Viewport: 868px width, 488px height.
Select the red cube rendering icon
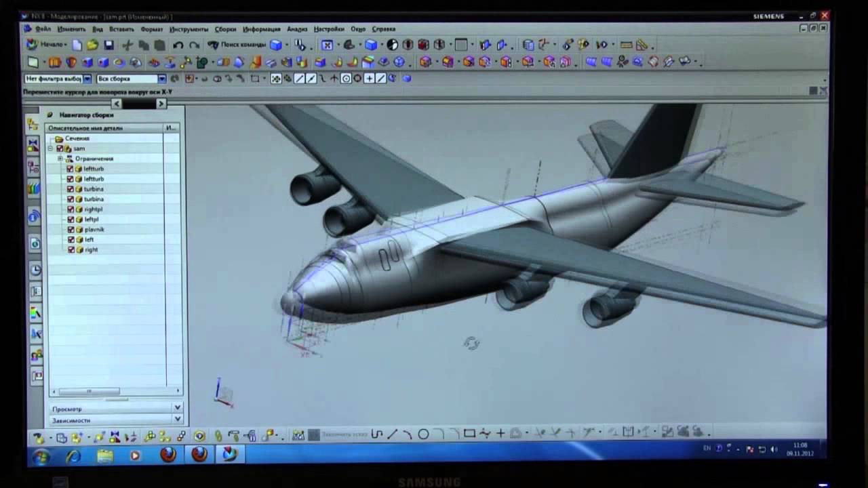click(423, 45)
